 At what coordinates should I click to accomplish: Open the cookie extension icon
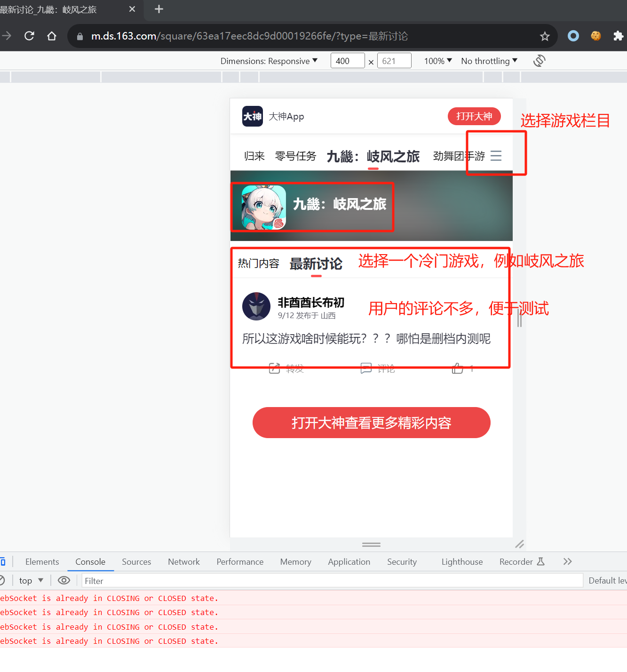click(x=596, y=36)
